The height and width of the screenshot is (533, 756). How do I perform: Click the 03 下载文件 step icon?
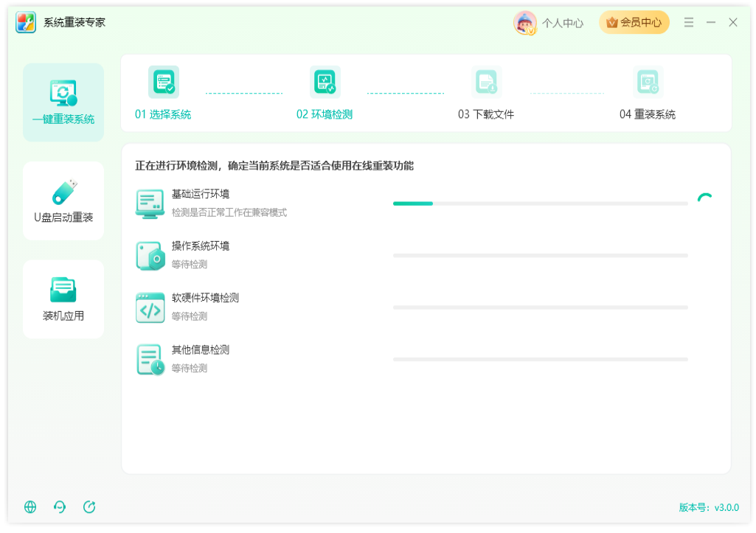coord(486,82)
